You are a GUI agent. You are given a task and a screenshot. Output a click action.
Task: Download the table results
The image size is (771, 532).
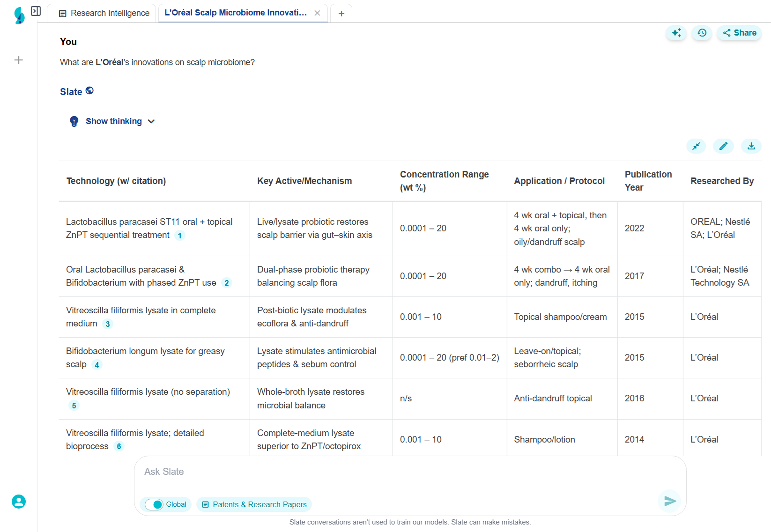click(x=751, y=146)
